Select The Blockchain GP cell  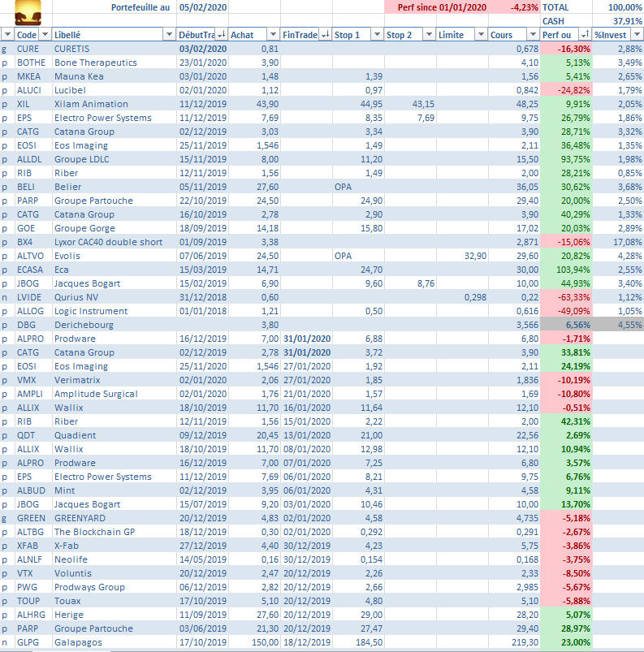point(115,531)
